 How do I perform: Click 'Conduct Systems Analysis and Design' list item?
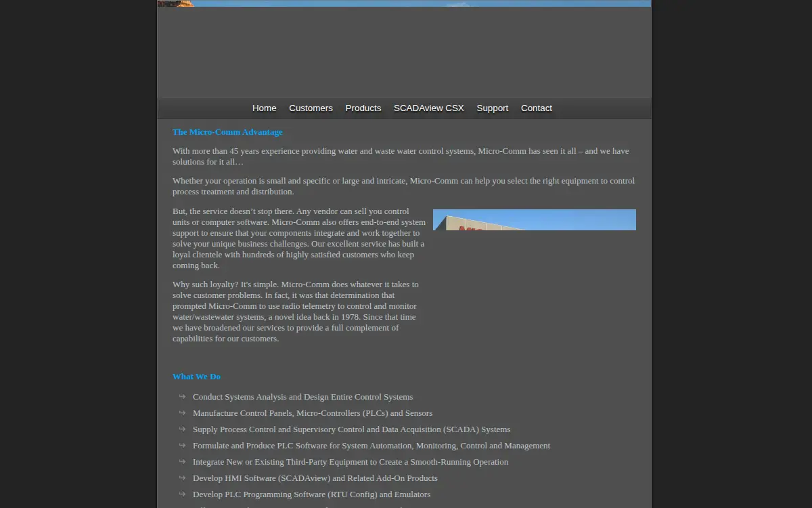302,397
